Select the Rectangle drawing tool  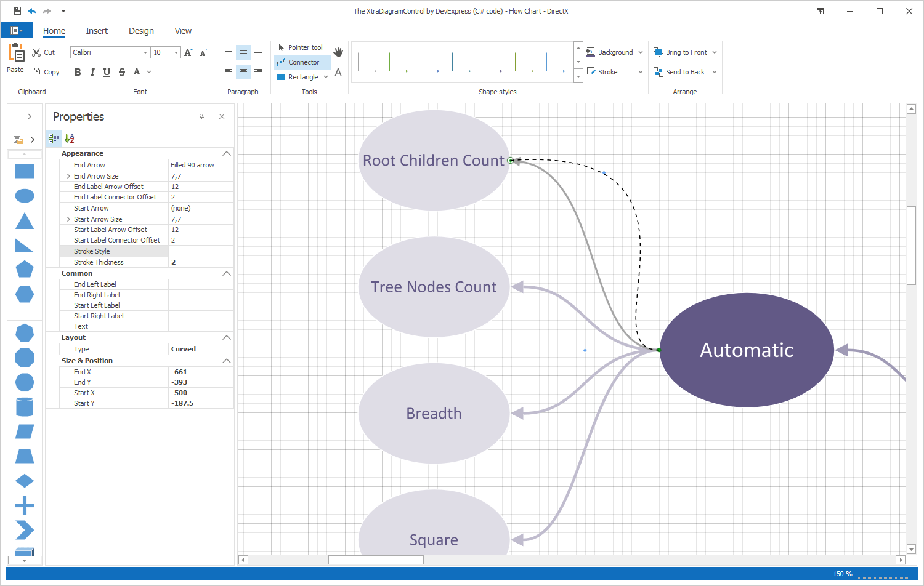[x=300, y=76]
